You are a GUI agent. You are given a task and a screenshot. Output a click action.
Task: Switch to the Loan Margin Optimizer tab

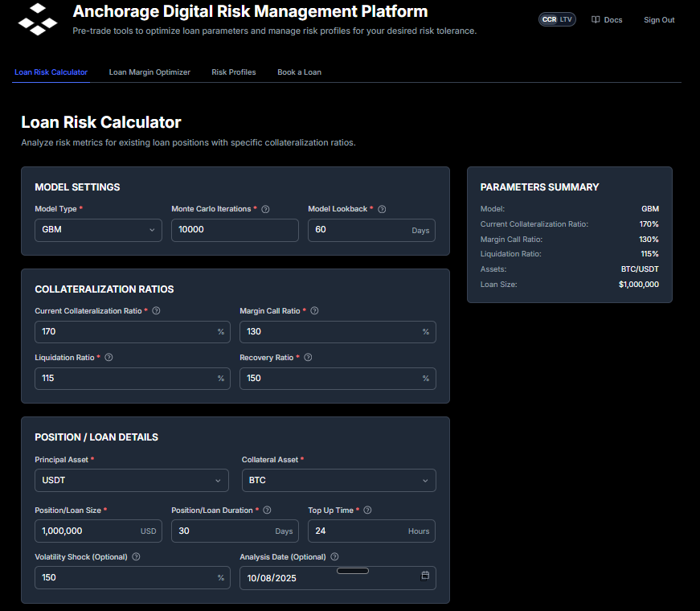149,72
